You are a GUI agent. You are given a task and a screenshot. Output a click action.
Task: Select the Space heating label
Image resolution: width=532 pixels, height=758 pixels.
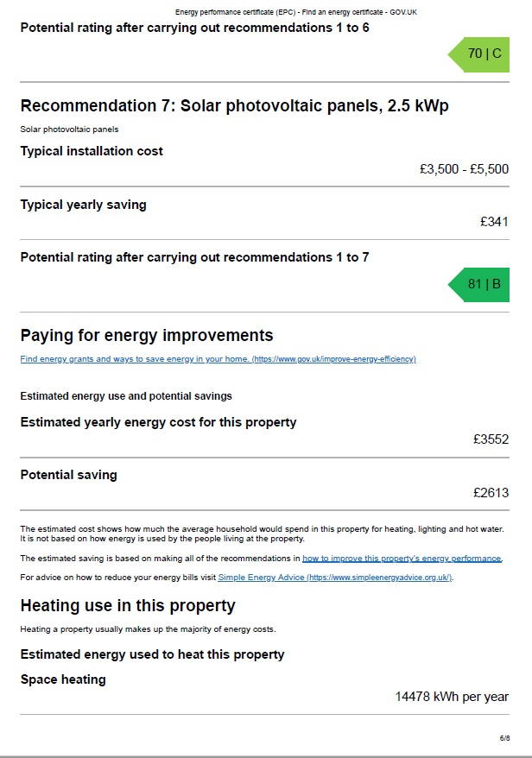[x=63, y=679]
